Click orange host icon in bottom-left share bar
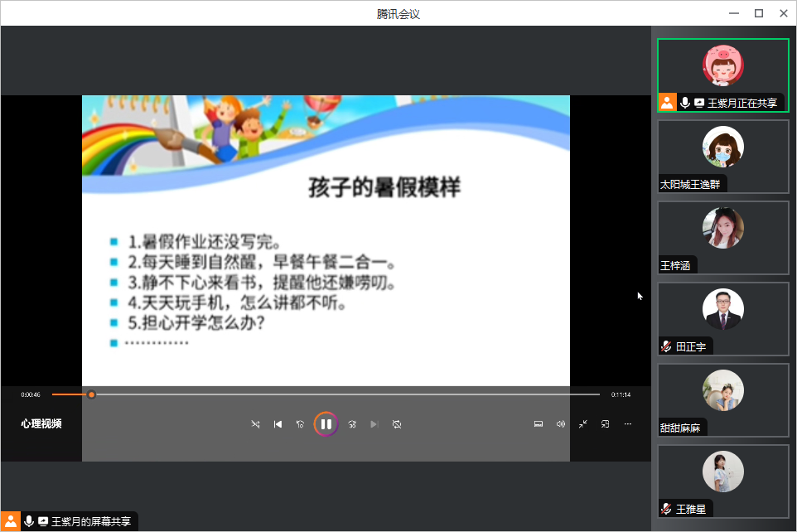 point(10,521)
